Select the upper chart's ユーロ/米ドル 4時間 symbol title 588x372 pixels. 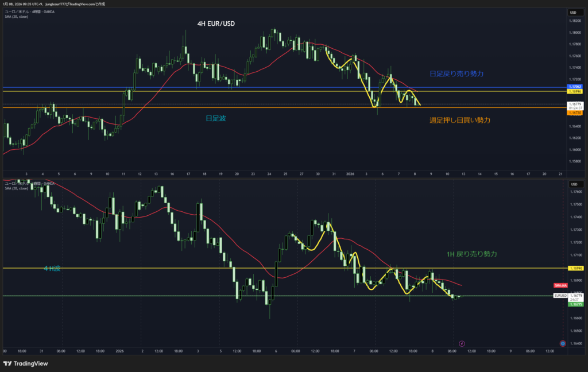tap(29, 11)
